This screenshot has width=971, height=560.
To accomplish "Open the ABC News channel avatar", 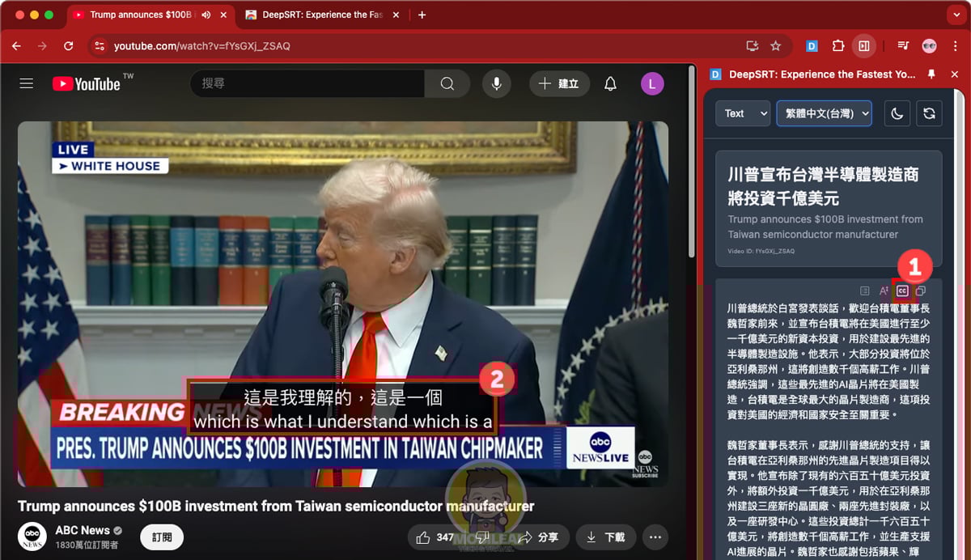I will (32, 537).
